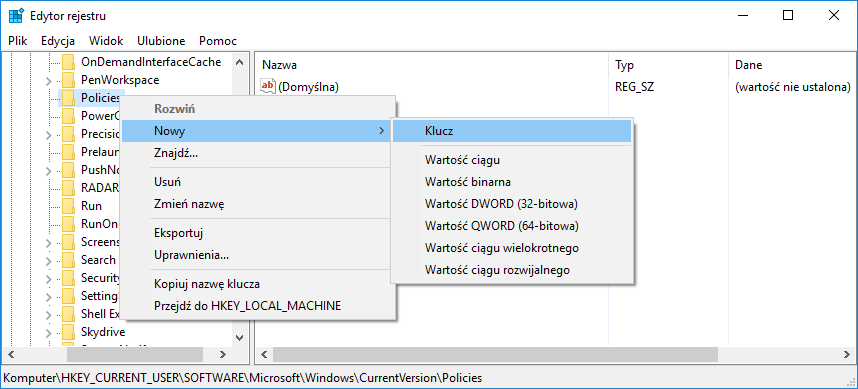This screenshot has height=389, width=858.
Task: Click the Skydrive folder icon
Action: click(x=68, y=332)
